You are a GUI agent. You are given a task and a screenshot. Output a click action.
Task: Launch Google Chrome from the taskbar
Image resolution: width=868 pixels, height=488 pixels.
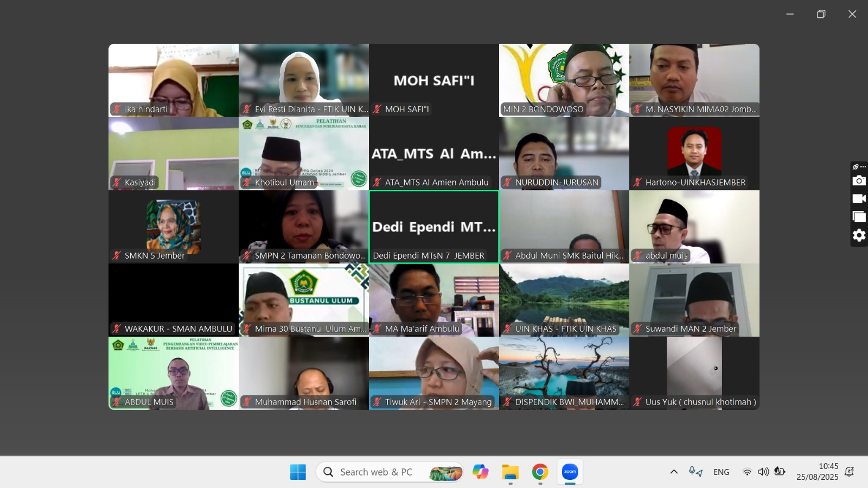click(x=540, y=472)
